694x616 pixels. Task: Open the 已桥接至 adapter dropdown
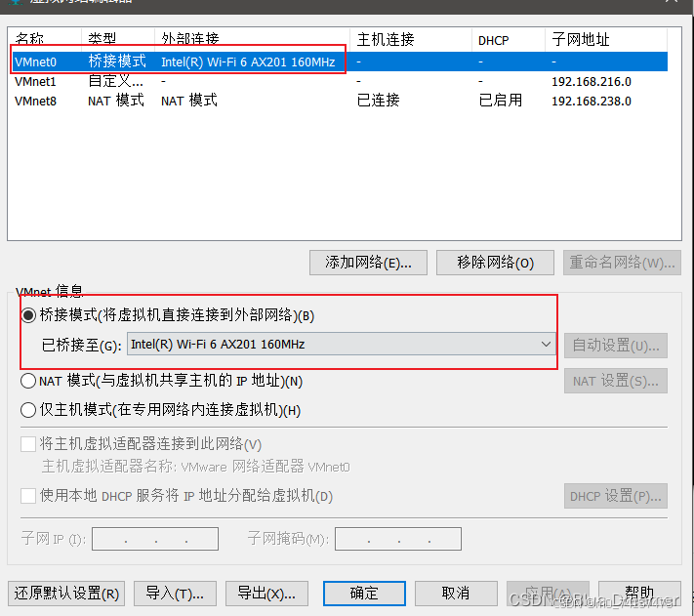pyautogui.click(x=342, y=344)
